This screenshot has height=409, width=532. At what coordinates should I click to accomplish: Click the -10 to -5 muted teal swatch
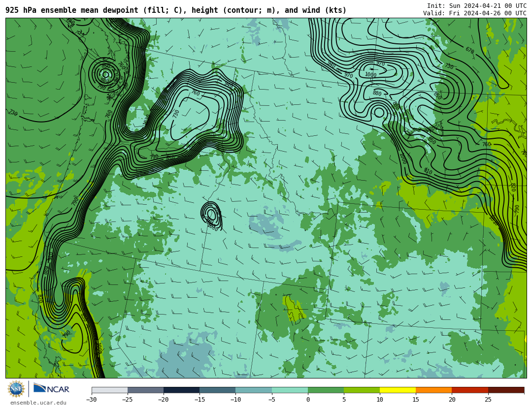254,390
